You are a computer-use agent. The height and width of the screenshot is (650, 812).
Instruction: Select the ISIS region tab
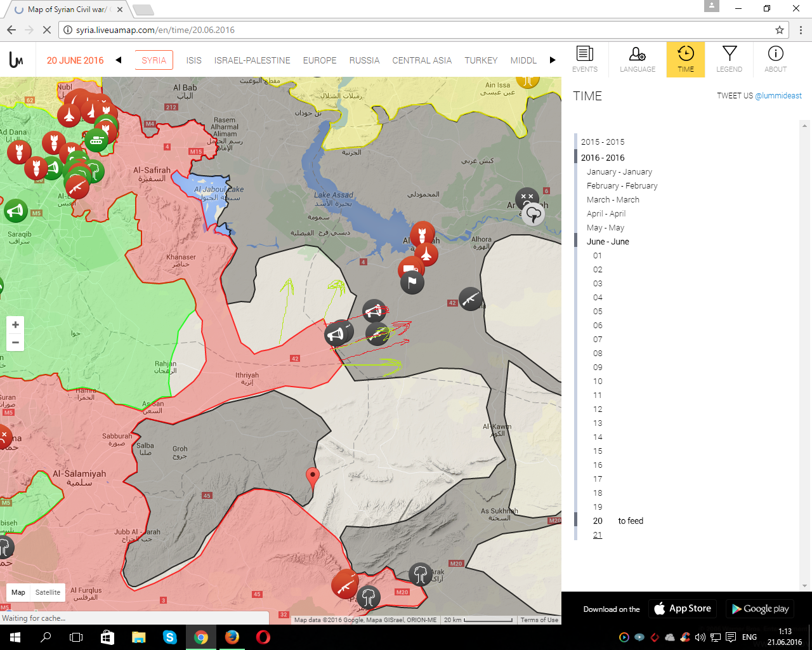tap(193, 60)
